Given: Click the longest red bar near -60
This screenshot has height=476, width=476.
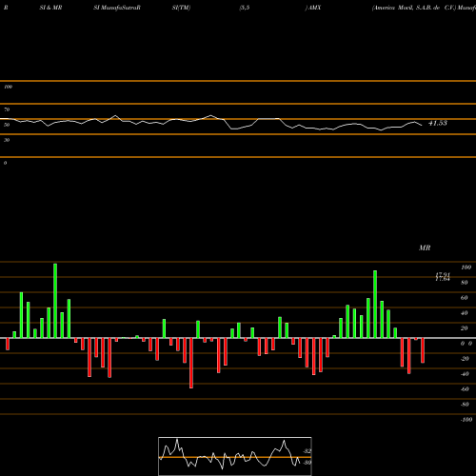Looking at the screenshot, I should click(x=191, y=363).
